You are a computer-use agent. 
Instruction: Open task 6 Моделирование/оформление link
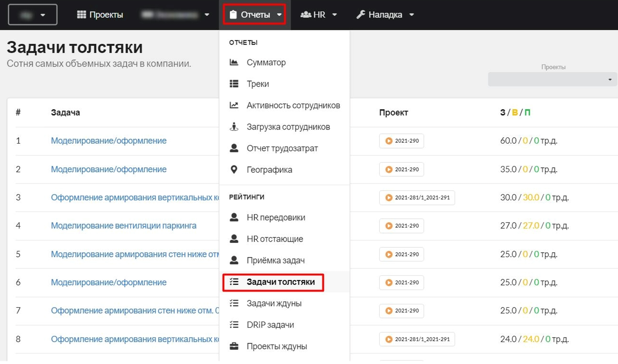[108, 283]
